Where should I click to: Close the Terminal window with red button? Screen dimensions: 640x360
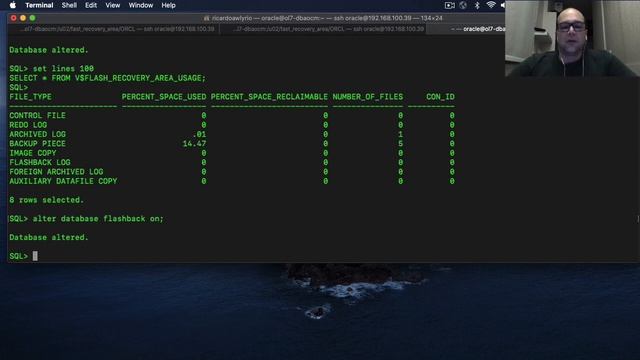point(13,18)
